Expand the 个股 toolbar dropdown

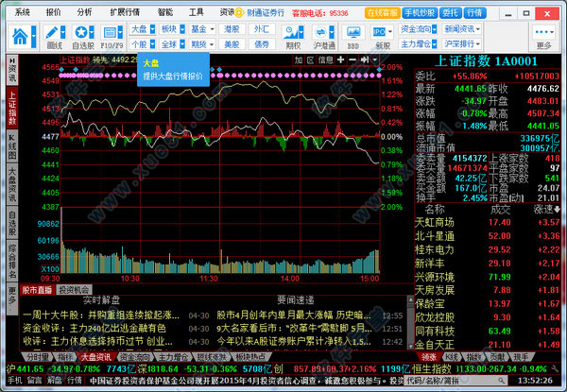[152, 44]
